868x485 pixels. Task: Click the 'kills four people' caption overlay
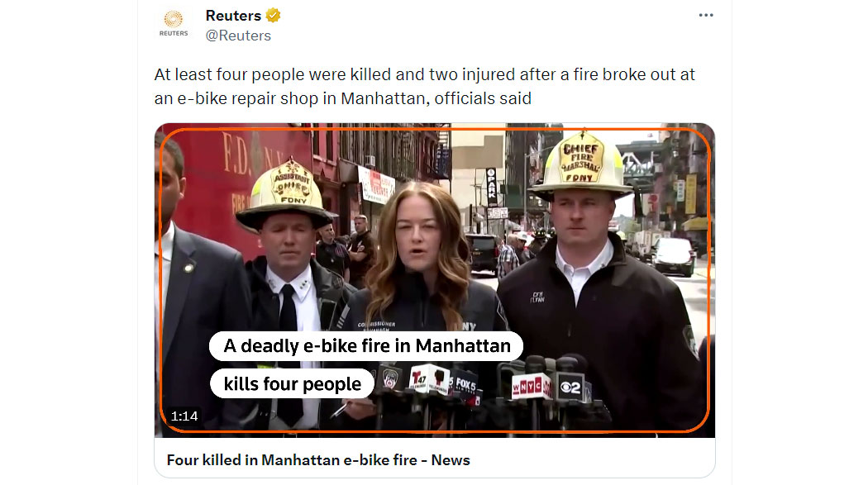(293, 383)
